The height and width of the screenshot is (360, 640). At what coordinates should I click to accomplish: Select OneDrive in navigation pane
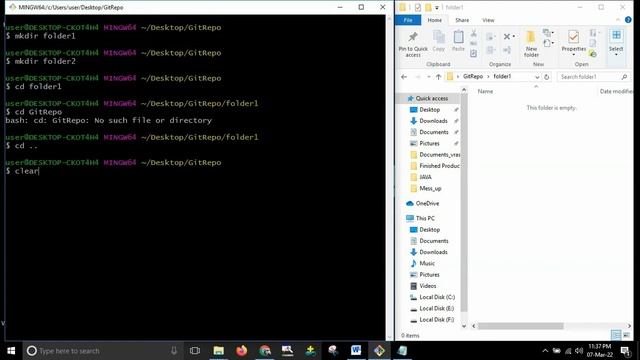427,203
